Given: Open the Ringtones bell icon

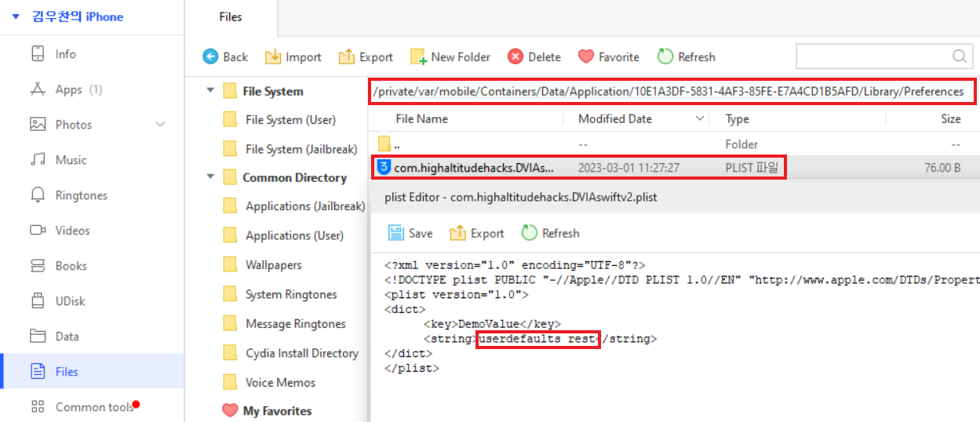Looking at the screenshot, I should coord(38,195).
